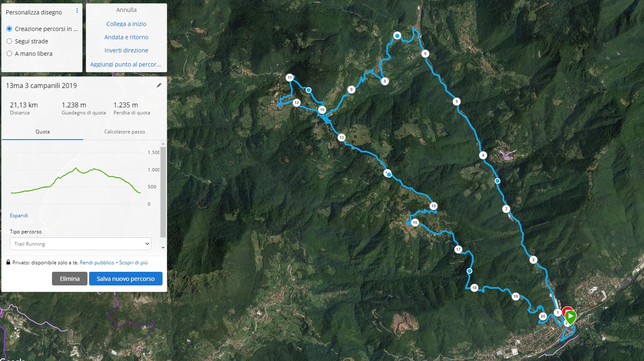Choose Inverti direzione from the menu
Viewport: 644px width, 361px height.
pyautogui.click(x=126, y=50)
